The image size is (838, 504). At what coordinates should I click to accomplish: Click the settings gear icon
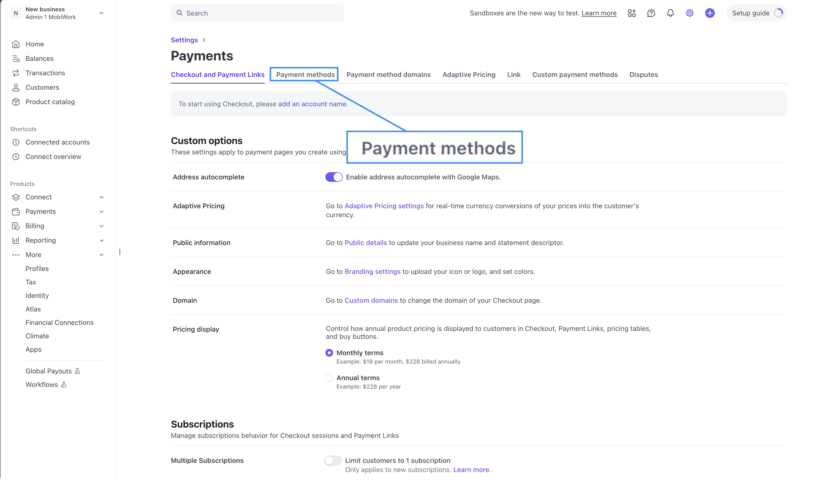pos(690,13)
